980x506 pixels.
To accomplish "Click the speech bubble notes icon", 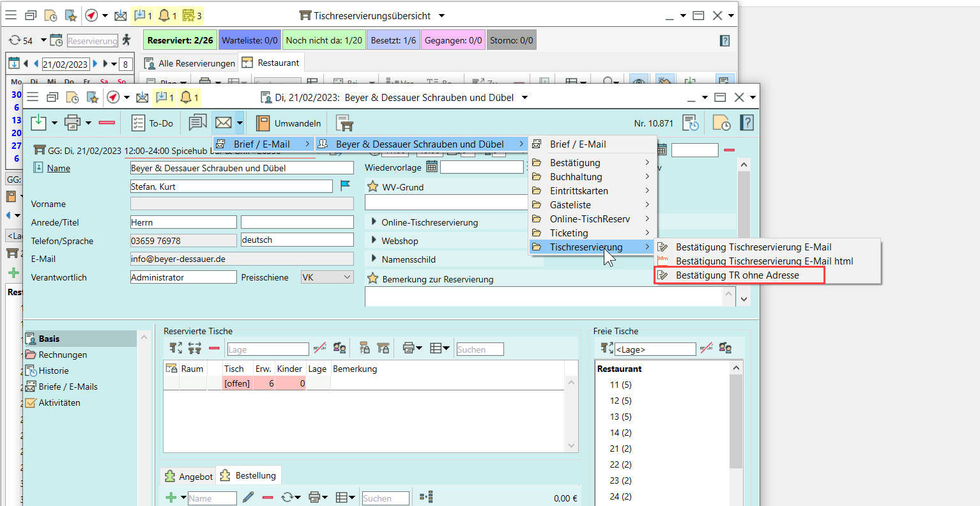I will [x=197, y=123].
